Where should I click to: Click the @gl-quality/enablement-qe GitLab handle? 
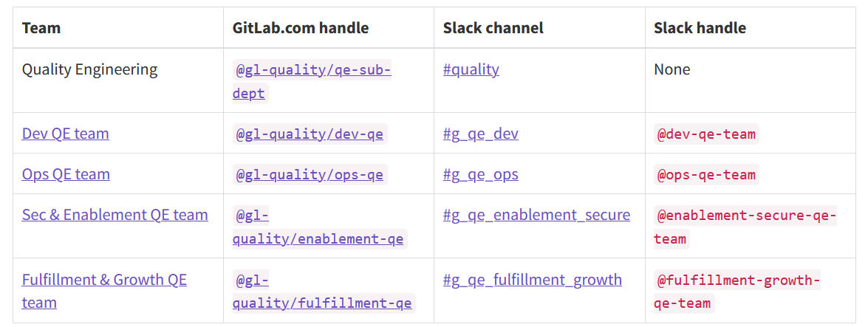pyautogui.click(x=320, y=227)
